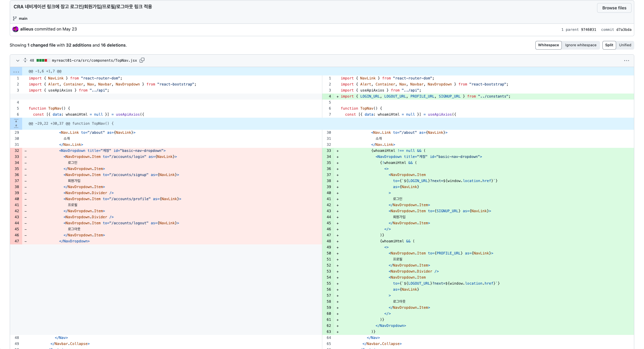Image resolution: width=644 pixels, height=349 pixels.
Task: Click the allieus user avatar
Action: 15,29
